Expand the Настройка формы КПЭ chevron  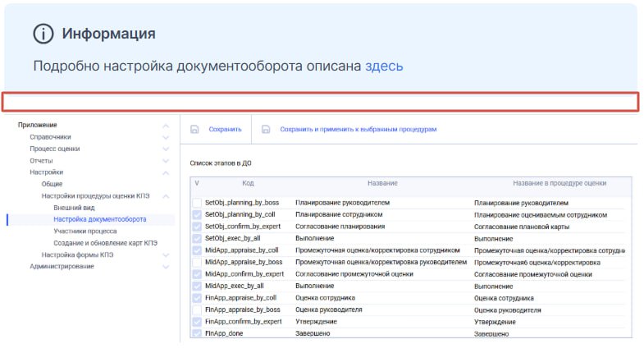(167, 255)
